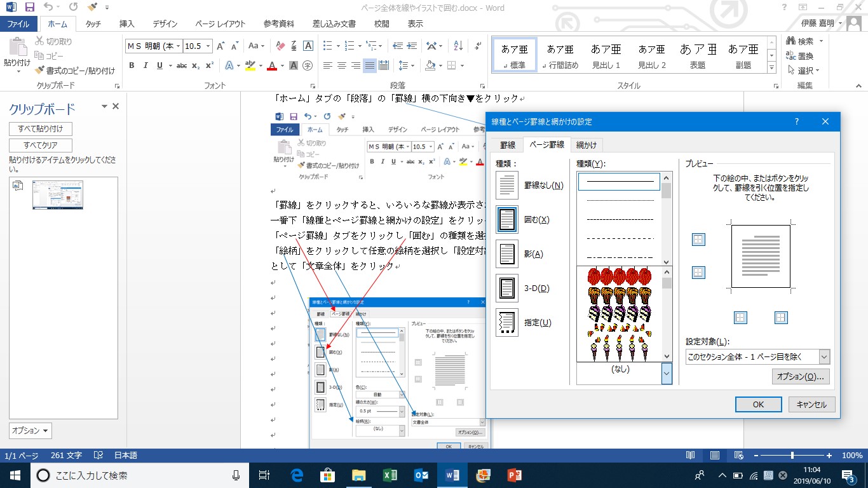
Task: Open the ページ レイアウト ribbon tab
Action: 220,24
